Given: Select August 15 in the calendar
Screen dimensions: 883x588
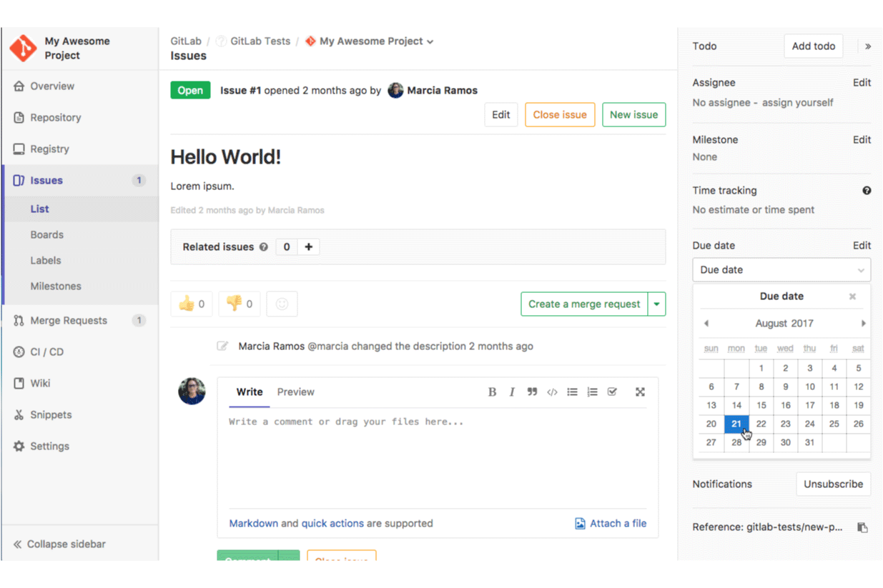Looking at the screenshot, I should (761, 405).
